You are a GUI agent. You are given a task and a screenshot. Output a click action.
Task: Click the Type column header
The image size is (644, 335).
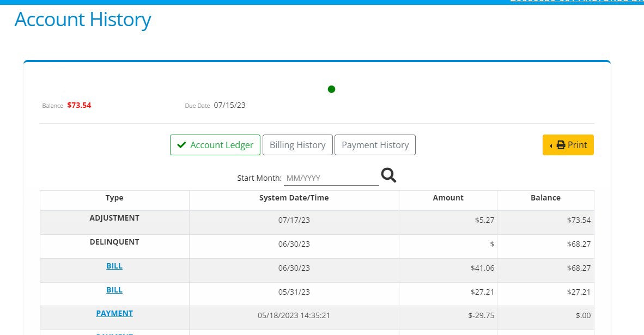(114, 198)
